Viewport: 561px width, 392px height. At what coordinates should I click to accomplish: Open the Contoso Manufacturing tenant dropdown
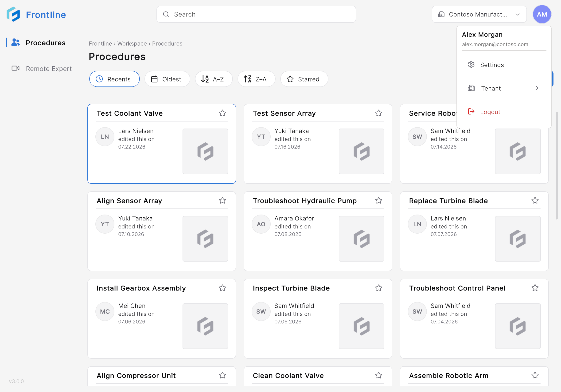click(479, 14)
